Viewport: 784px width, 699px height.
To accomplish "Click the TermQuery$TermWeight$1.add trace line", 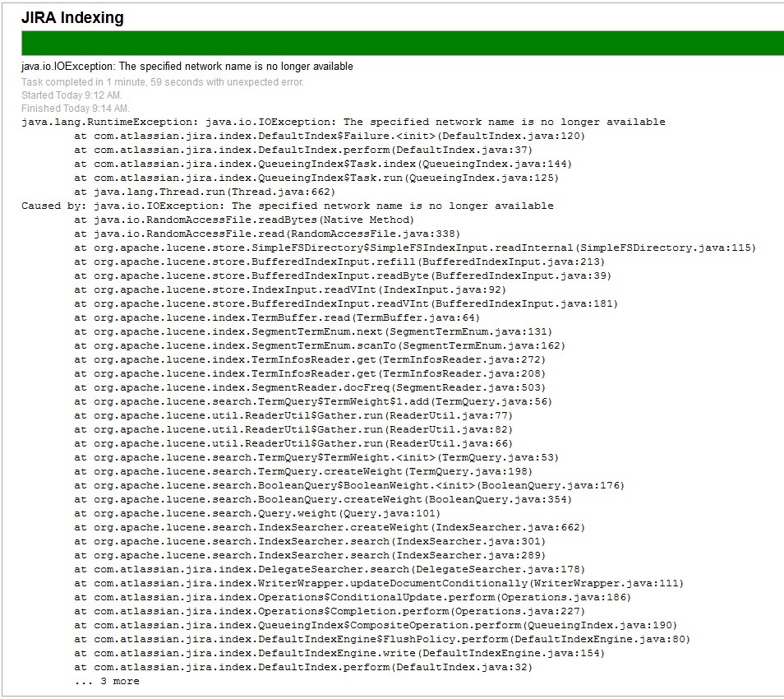I will [x=313, y=402].
